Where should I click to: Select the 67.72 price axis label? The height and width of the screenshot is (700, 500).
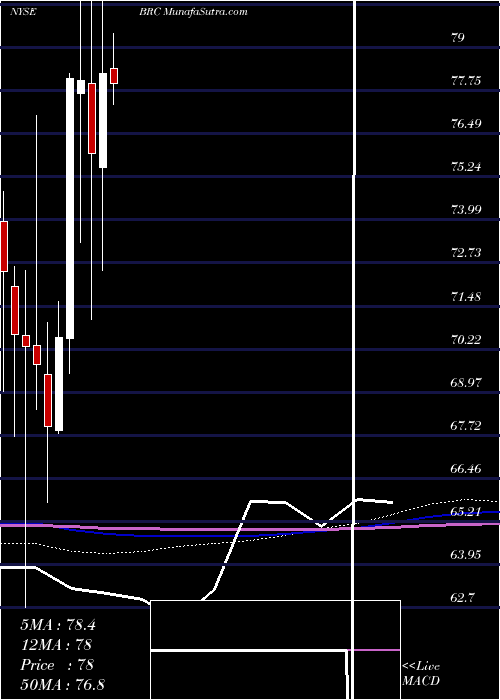click(x=467, y=426)
